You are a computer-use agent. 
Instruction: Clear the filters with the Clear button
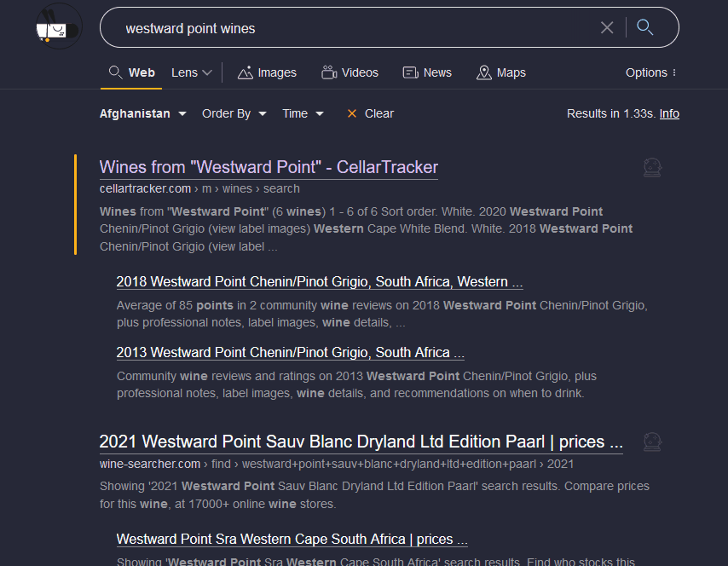[370, 113]
